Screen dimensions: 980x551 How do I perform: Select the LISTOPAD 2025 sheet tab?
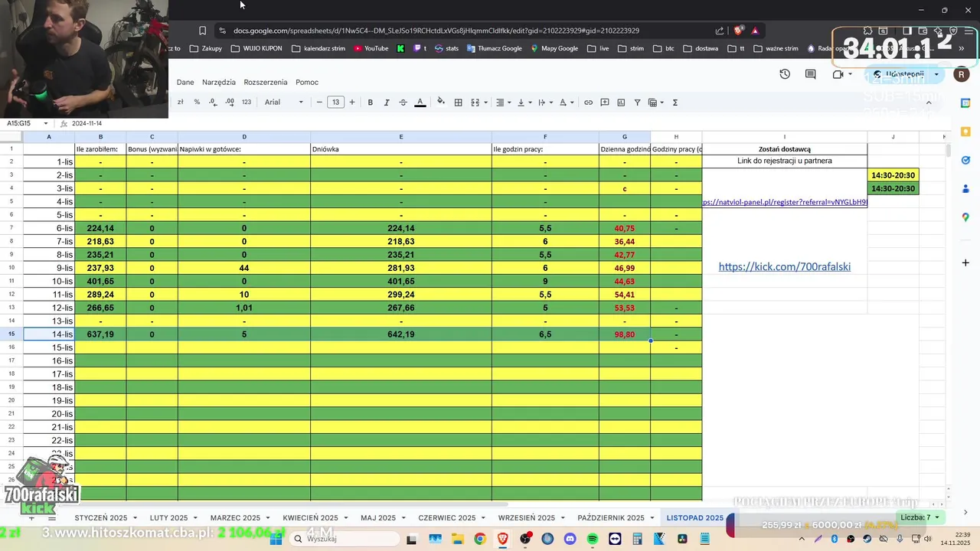694,517
